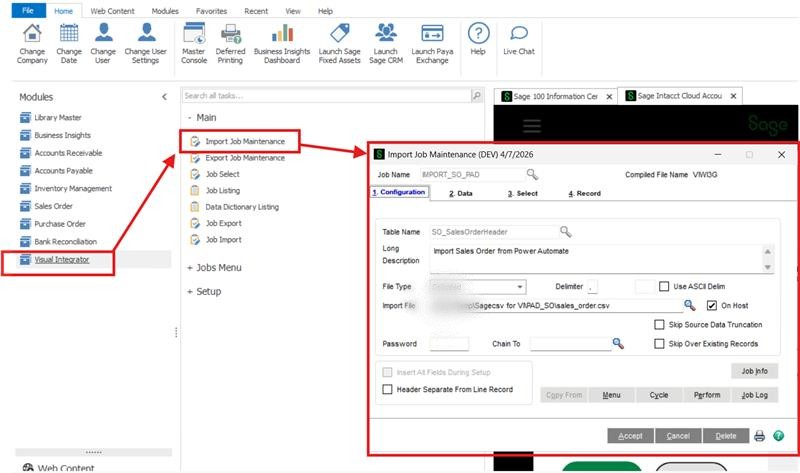Open Change User Settings

pos(145,43)
